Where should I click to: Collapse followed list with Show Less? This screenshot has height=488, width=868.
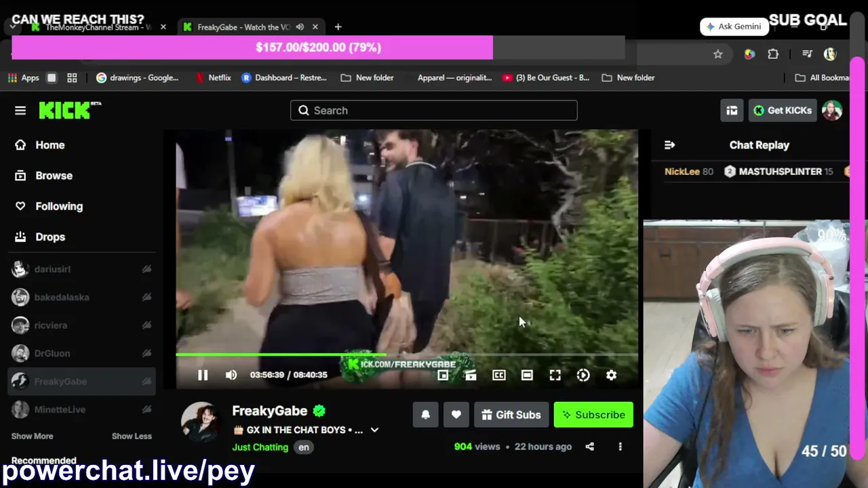click(132, 436)
